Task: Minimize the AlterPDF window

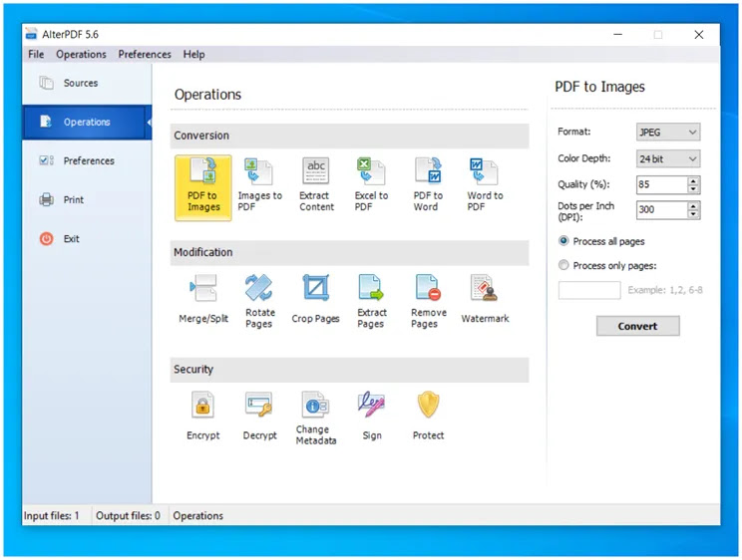Action: coord(617,35)
